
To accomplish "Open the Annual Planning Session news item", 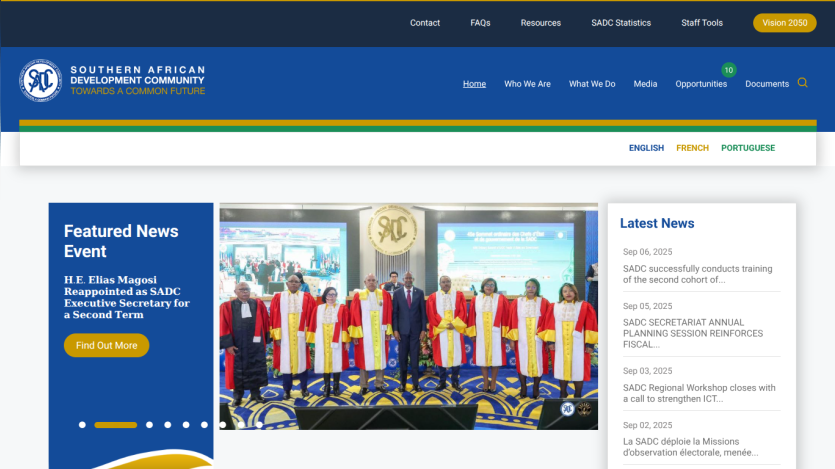I will coord(692,333).
